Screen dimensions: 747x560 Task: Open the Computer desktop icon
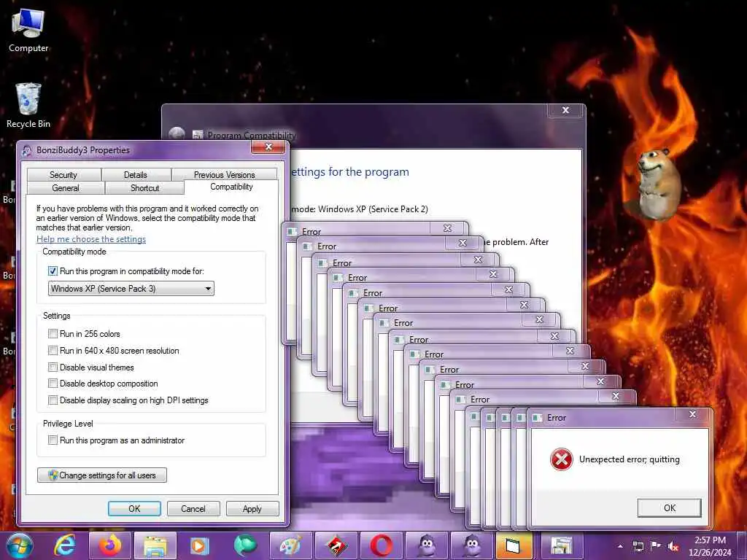pos(28,30)
